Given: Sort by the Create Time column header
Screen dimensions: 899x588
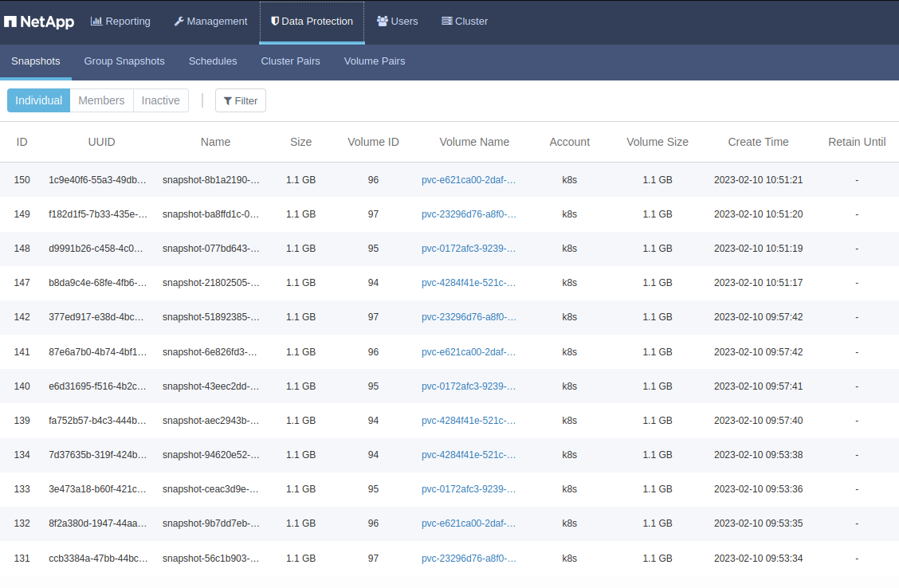Looking at the screenshot, I should pyautogui.click(x=758, y=142).
